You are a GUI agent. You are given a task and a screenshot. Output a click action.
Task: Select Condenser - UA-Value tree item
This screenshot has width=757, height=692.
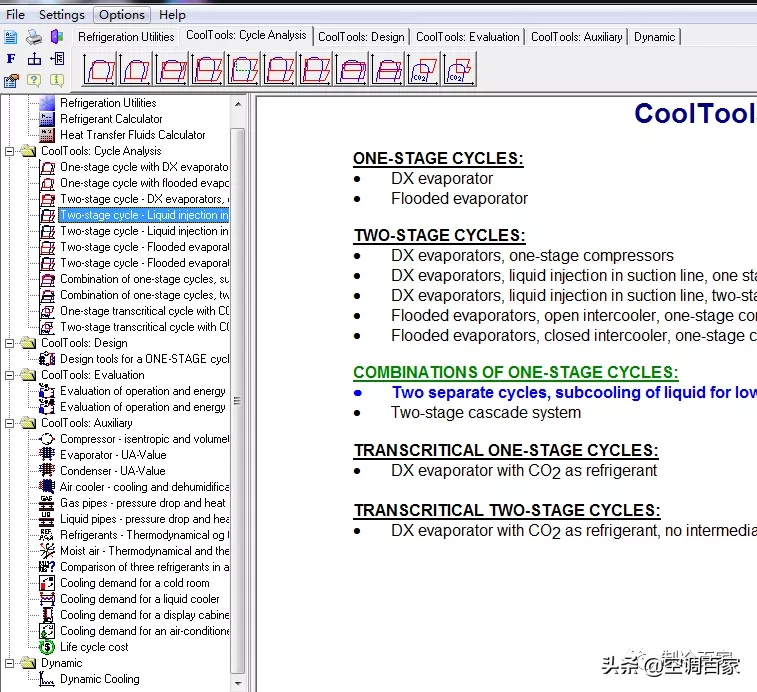[x=112, y=471]
